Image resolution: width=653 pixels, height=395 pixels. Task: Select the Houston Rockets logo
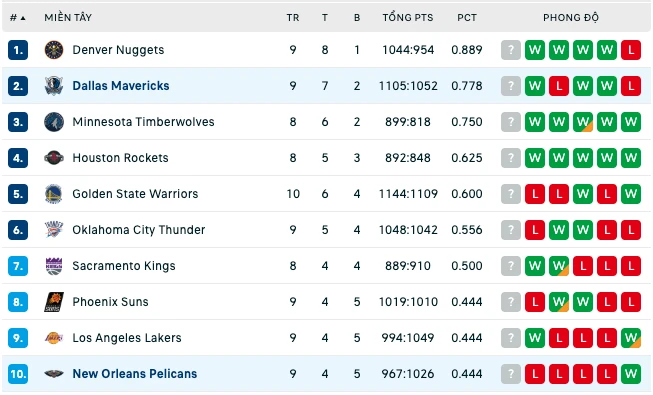(54, 158)
